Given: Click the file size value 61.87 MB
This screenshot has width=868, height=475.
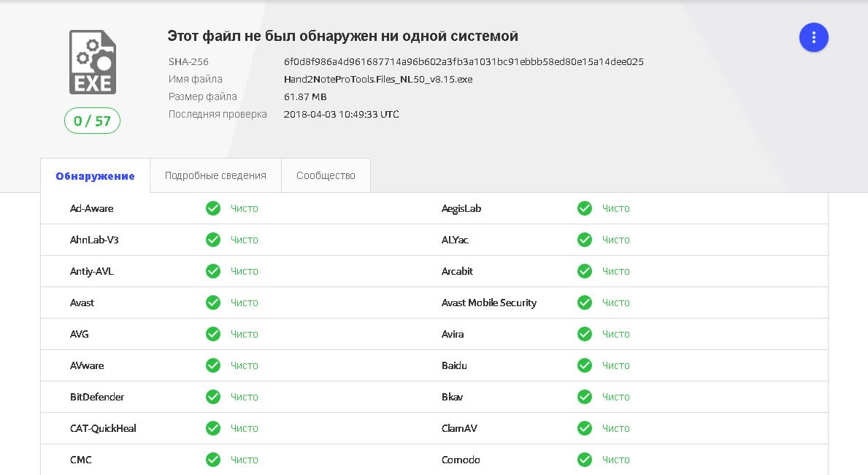Looking at the screenshot, I should click(305, 96).
